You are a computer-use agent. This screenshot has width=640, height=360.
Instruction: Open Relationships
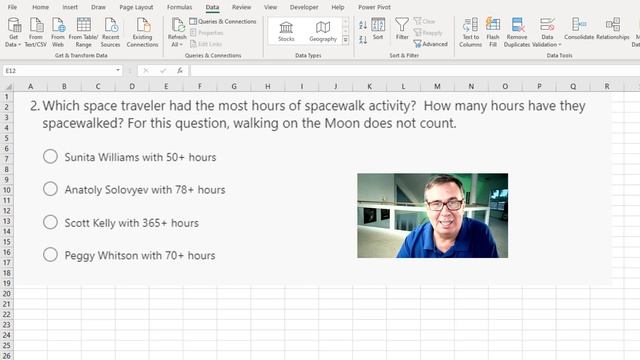click(613, 29)
